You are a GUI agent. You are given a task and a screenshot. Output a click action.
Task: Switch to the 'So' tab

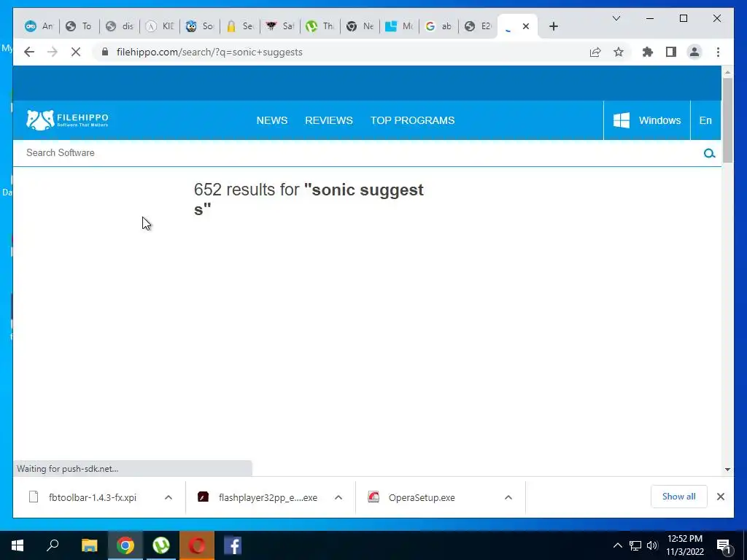(x=200, y=26)
